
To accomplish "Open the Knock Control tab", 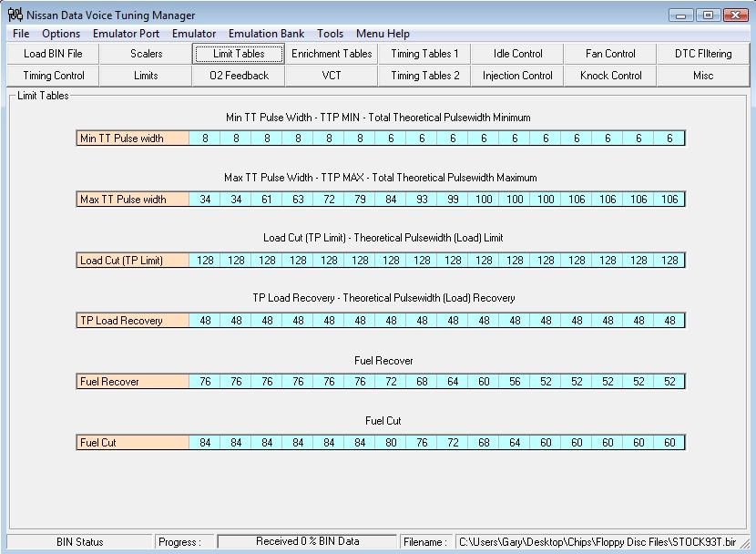I will click(610, 76).
